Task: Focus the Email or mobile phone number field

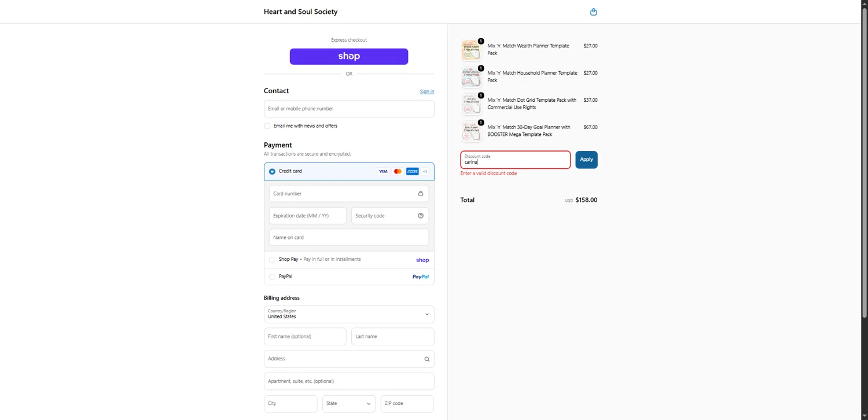Action: [349, 109]
